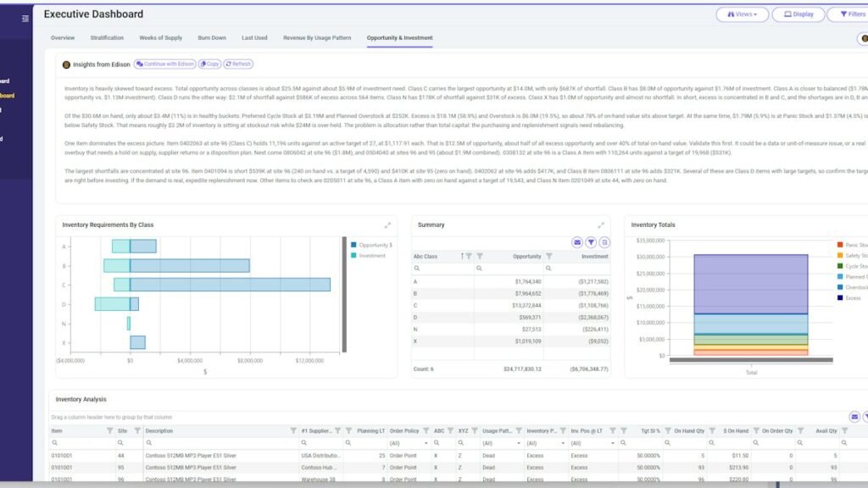Click the Continue with Edison button
Viewport: 868px width, 488px height.
point(165,64)
